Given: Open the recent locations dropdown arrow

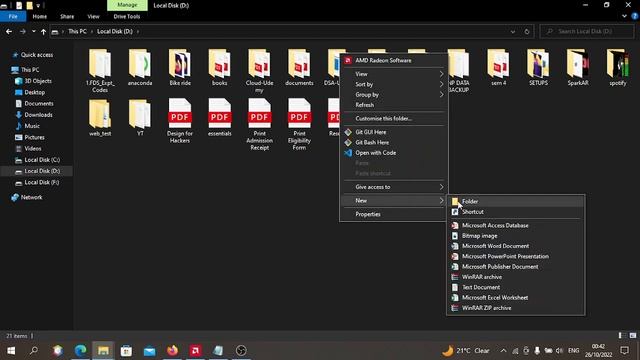Looking at the screenshot, I should (33, 31).
